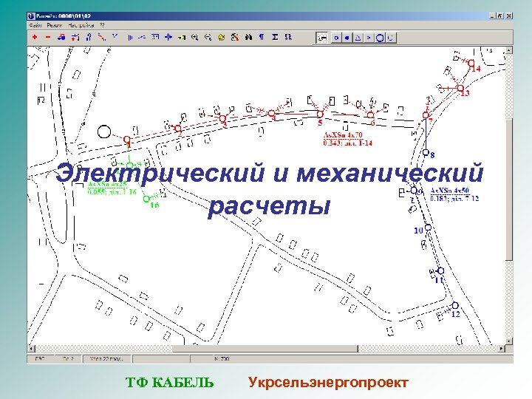Viewport: 532px width, 399px height.
Task: Click the status bar angle '22 град.' field
Action: [x=107, y=358]
